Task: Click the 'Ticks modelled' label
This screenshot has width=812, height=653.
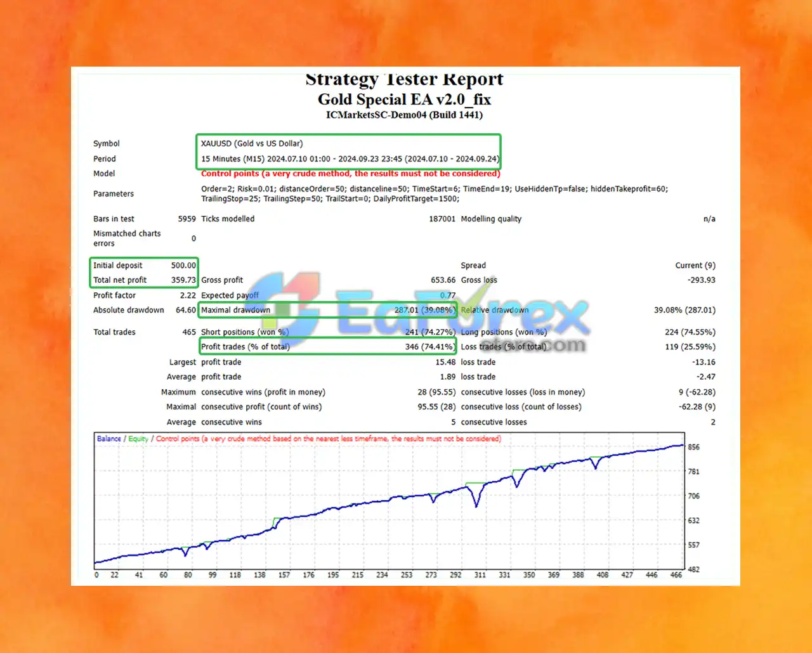Action: point(228,219)
